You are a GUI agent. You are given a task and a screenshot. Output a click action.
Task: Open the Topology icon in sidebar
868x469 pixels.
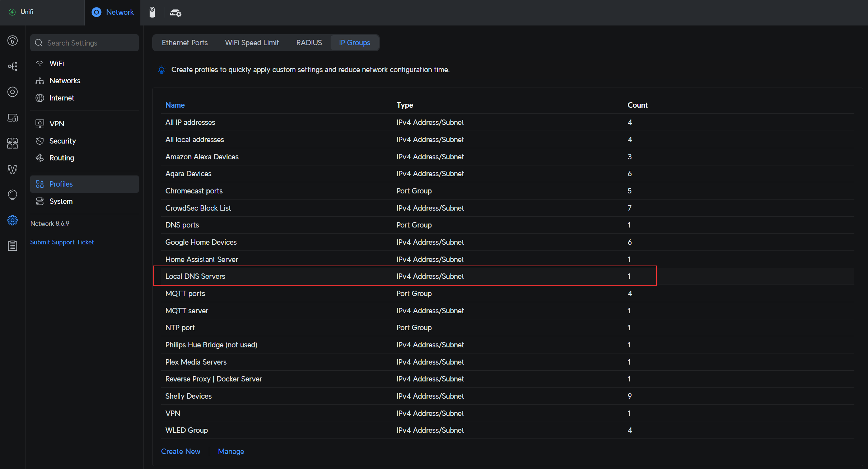[13, 66]
